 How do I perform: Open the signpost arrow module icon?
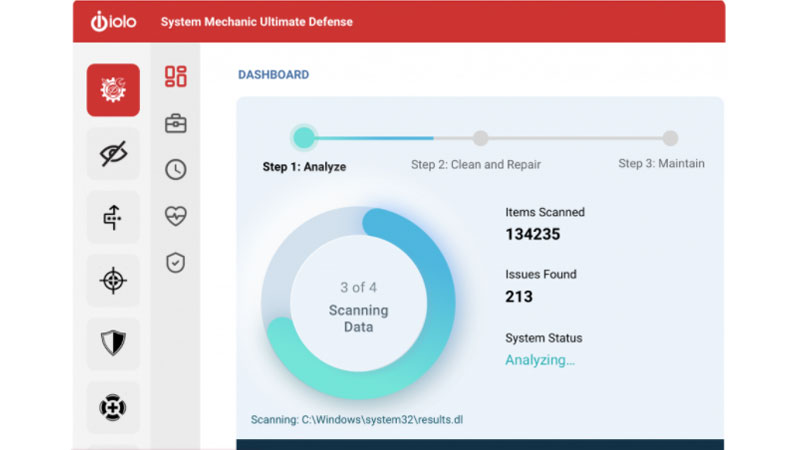[x=113, y=217]
